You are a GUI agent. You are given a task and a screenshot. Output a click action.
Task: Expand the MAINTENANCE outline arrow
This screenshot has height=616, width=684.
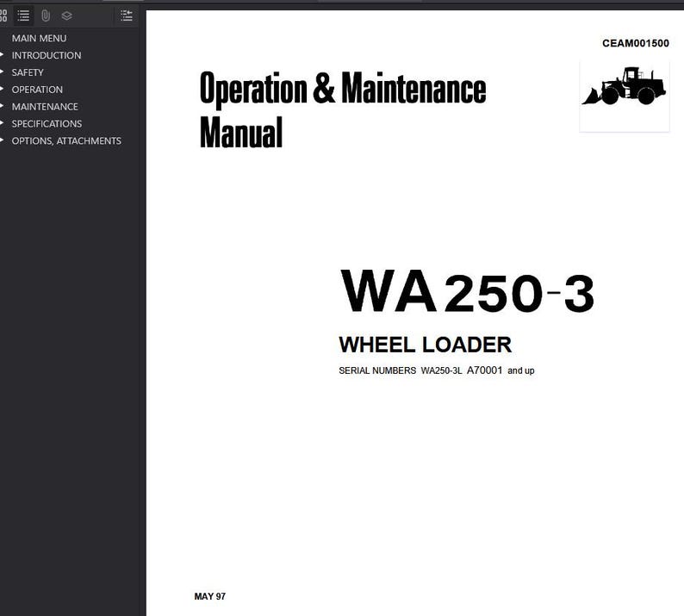coord(3,106)
